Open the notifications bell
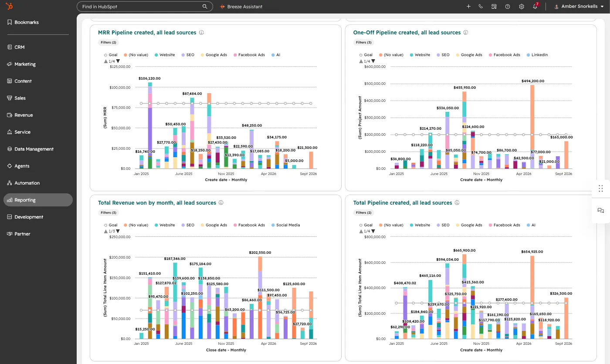610x364 pixels. (535, 7)
